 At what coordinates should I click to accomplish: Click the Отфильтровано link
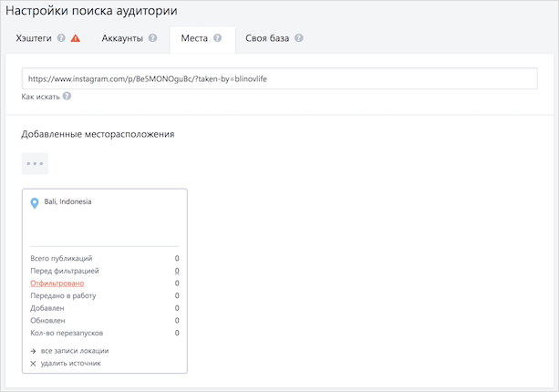[57, 284]
